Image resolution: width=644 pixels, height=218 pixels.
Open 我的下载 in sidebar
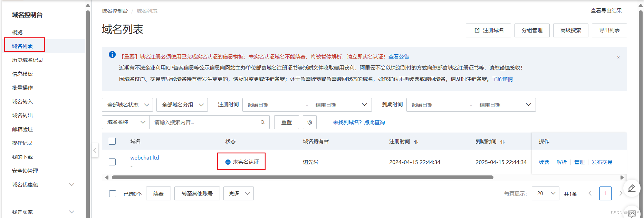22,157
